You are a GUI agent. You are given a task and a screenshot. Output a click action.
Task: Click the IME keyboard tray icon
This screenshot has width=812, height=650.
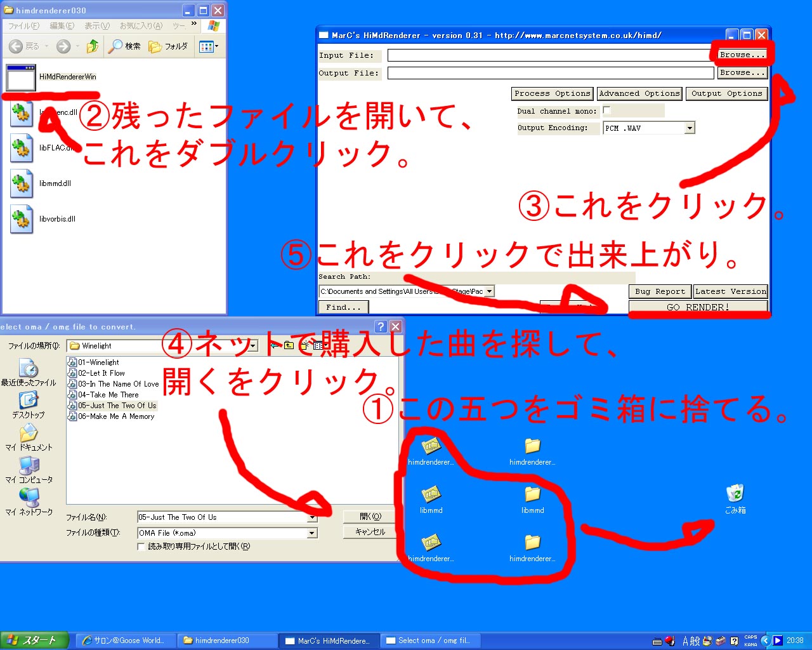(658, 641)
